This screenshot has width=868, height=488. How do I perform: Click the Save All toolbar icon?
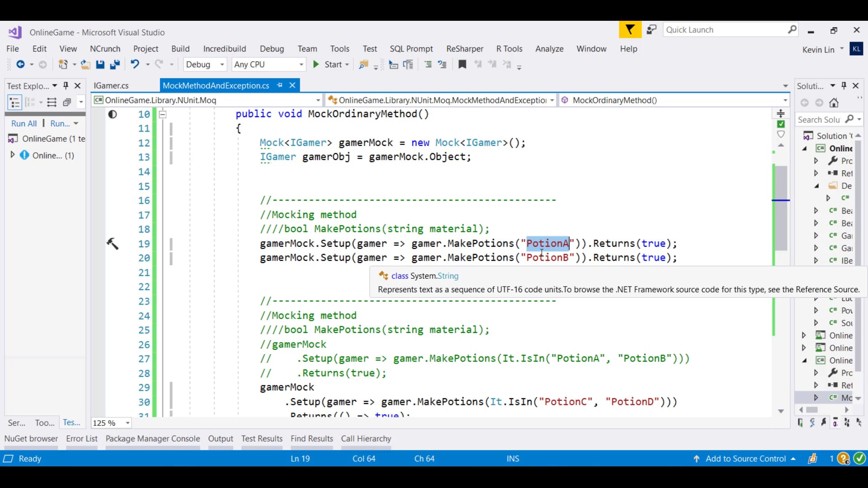[115, 65]
